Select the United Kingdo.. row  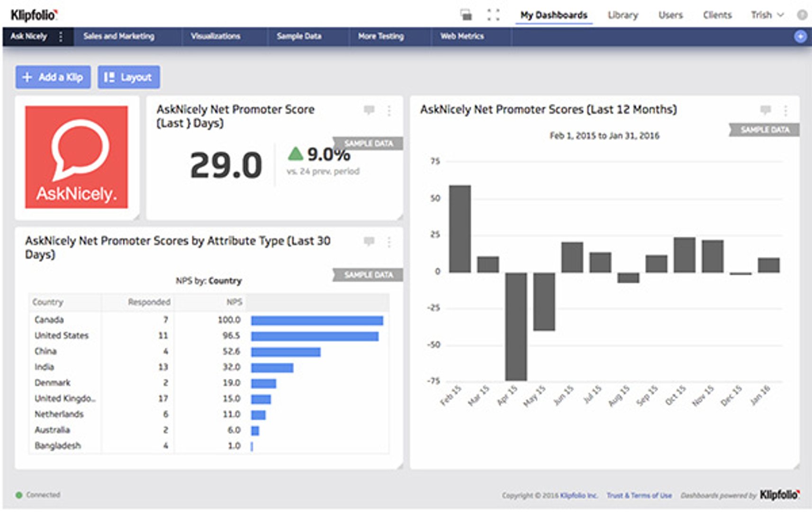[209, 399]
